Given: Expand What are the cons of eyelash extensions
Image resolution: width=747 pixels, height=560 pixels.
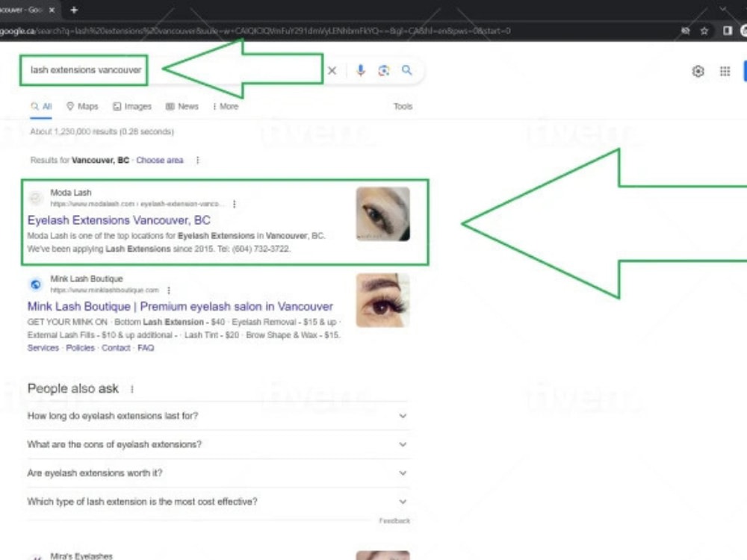Looking at the screenshot, I should pos(218,444).
